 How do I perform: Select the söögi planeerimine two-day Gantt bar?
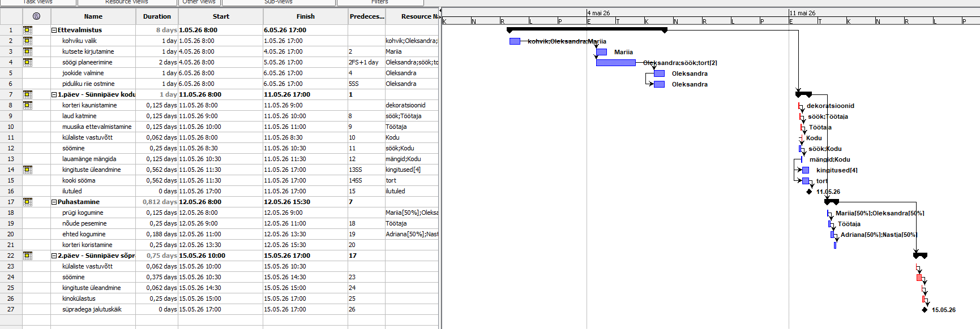pyautogui.click(x=616, y=63)
